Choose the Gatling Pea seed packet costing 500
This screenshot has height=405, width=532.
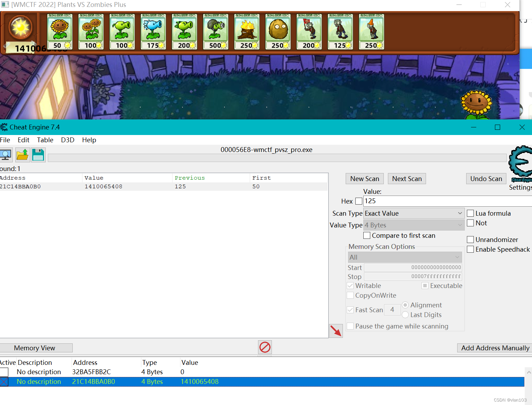click(215, 31)
